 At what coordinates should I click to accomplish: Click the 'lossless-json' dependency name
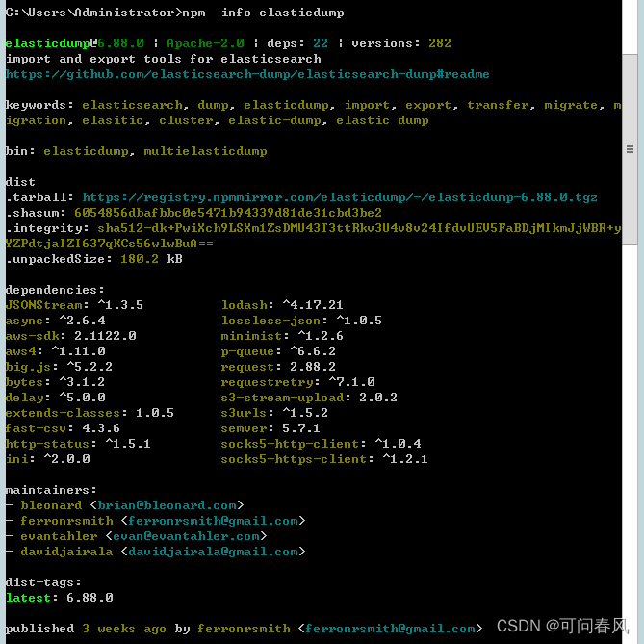click(x=271, y=321)
